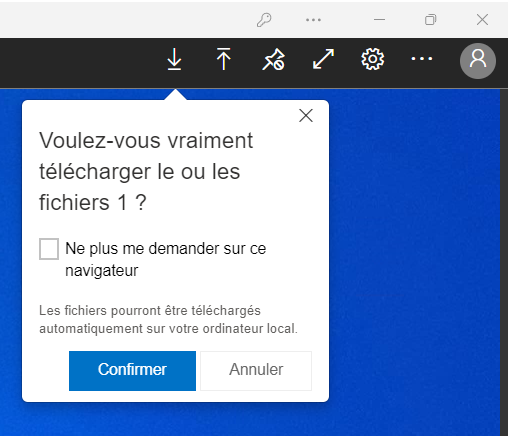Close the browser window
Viewport: 509px width, 436px height.
pyautogui.click(x=482, y=20)
